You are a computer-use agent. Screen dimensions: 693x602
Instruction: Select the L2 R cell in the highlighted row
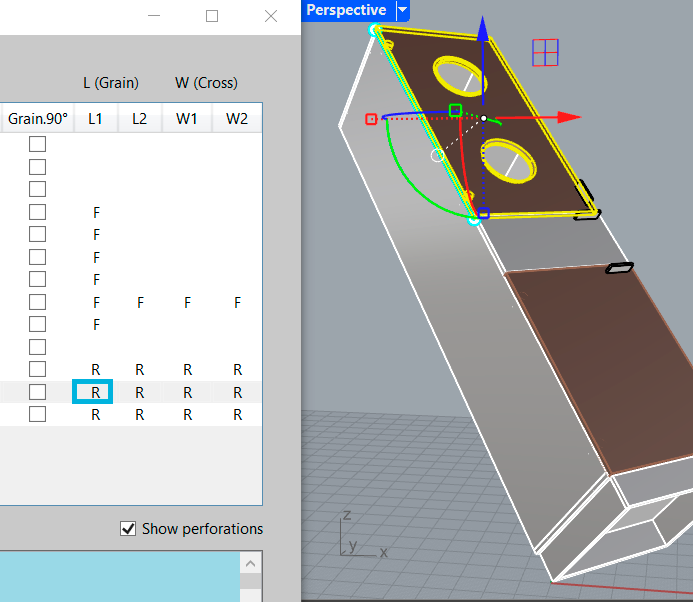click(x=140, y=392)
